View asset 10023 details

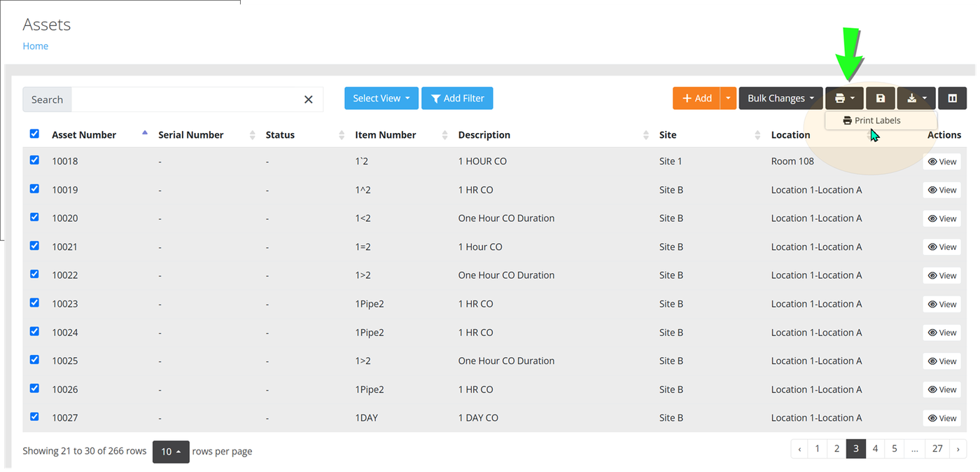click(941, 305)
